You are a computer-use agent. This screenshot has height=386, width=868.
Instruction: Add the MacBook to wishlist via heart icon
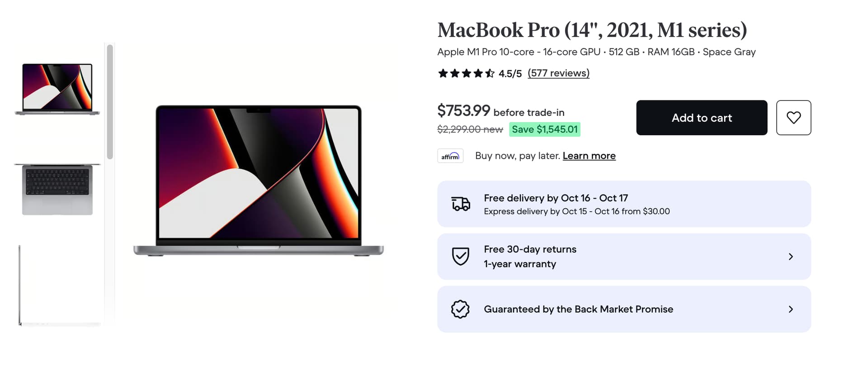click(x=793, y=118)
